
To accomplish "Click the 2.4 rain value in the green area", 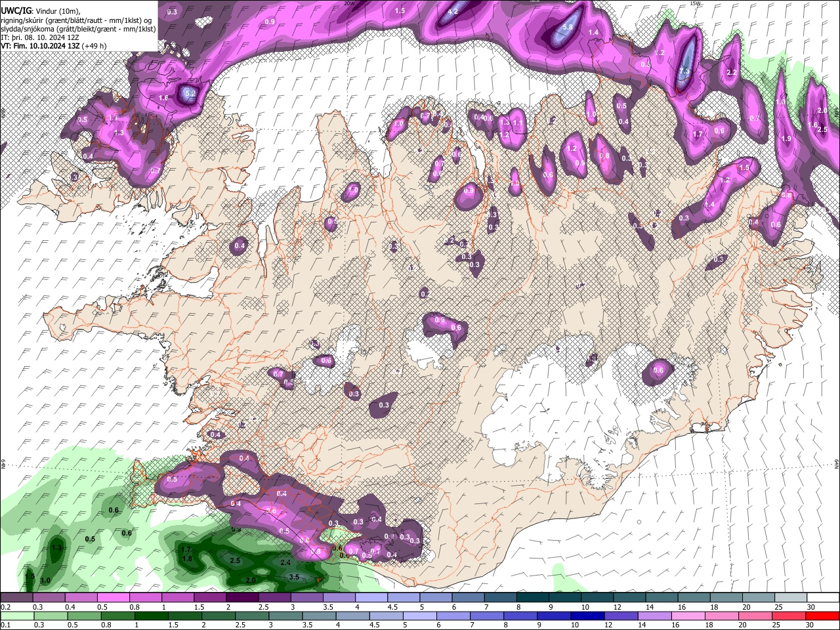I will pyautogui.click(x=285, y=563).
